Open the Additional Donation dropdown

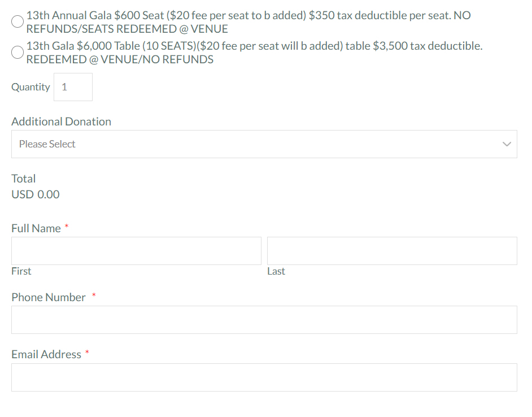(x=264, y=144)
